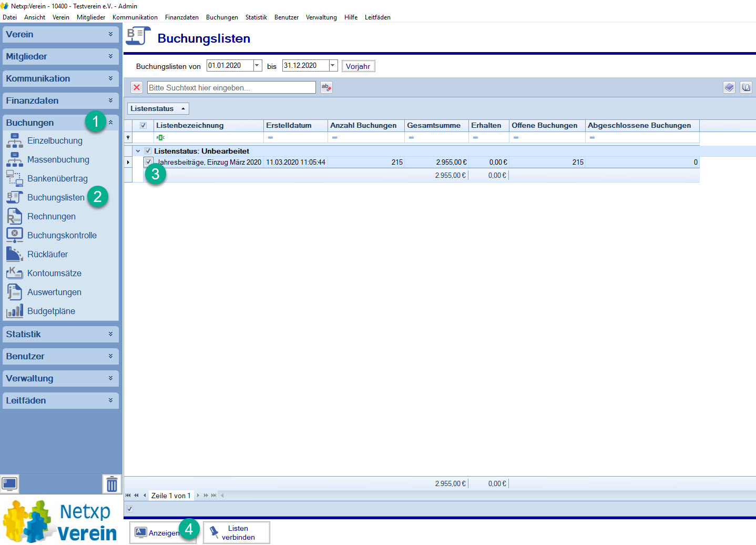Viewport: 756px width, 545px height.
Task: Open the Kontoumsätze entry
Action: tap(54, 274)
